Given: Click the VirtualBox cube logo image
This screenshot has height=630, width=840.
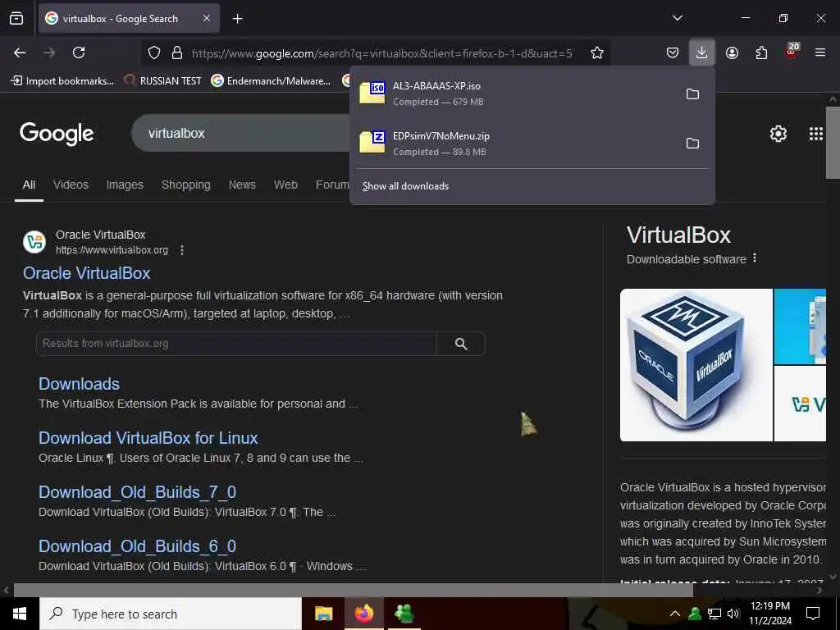Looking at the screenshot, I should click(696, 365).
